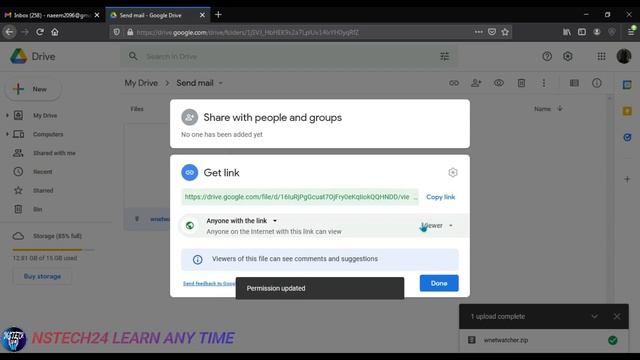Viewport: 640px width, 360px height.
Task: Open Bin in the sidebar
Action: pos(38,209)
